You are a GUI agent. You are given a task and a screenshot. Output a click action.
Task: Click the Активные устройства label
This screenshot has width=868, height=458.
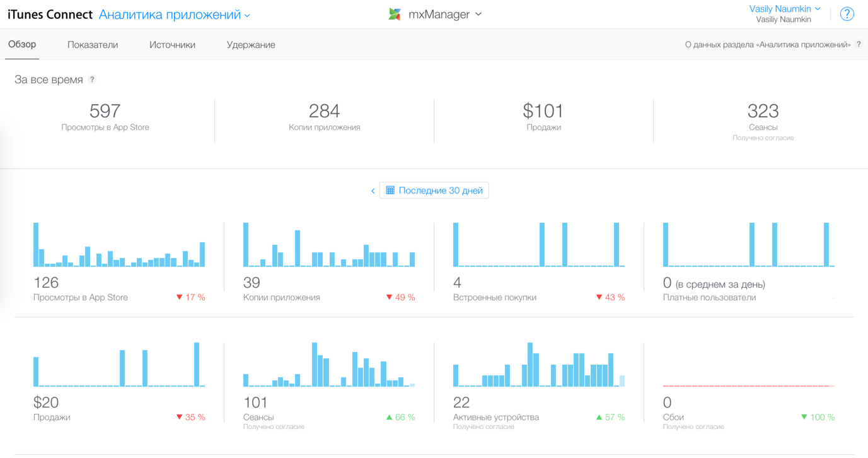pos(496,417)
